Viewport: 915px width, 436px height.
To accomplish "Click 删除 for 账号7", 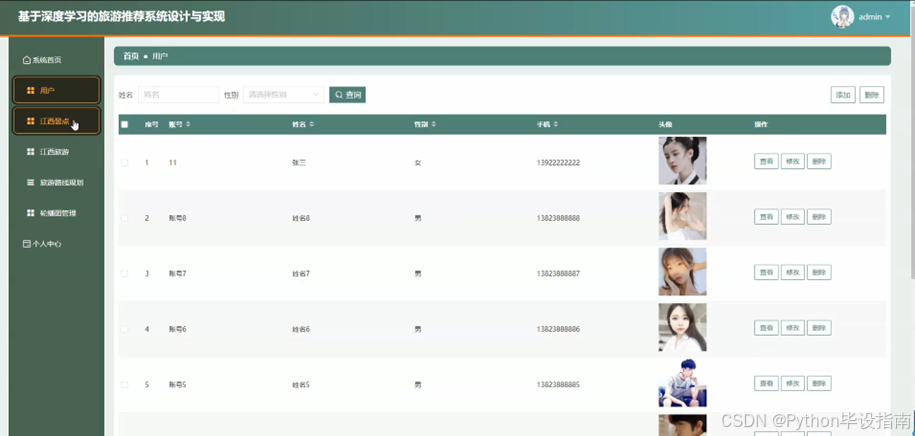I will (819, 272).
